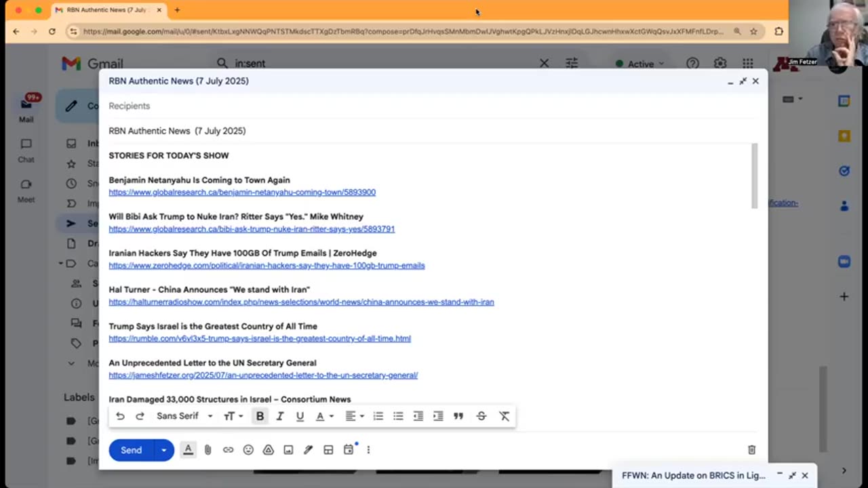Open Google Calendar in the side panel
Image resolution: width=868 pixels, height=488 pixels.
tap(844, 101)
